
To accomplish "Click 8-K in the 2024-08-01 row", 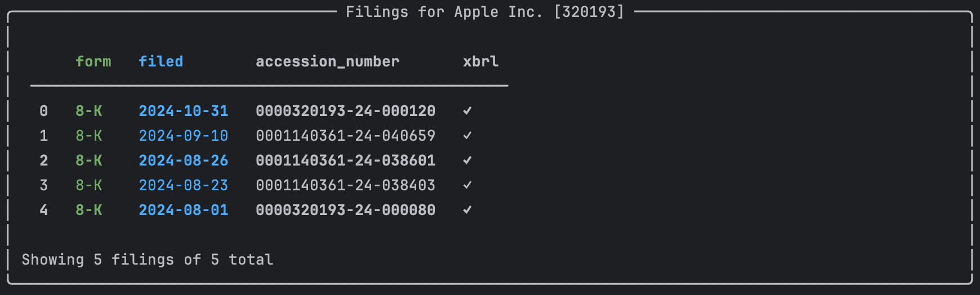I will coord(89,210).
